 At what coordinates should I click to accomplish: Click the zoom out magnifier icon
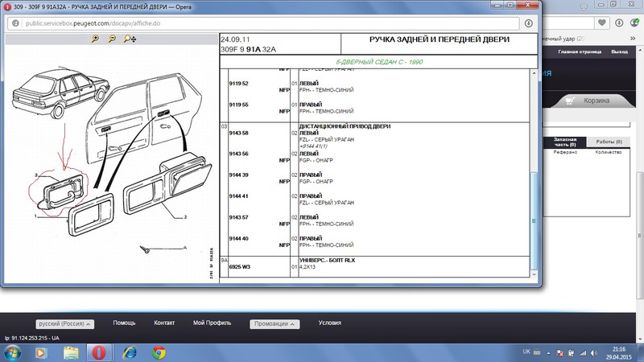pos(112,39)
